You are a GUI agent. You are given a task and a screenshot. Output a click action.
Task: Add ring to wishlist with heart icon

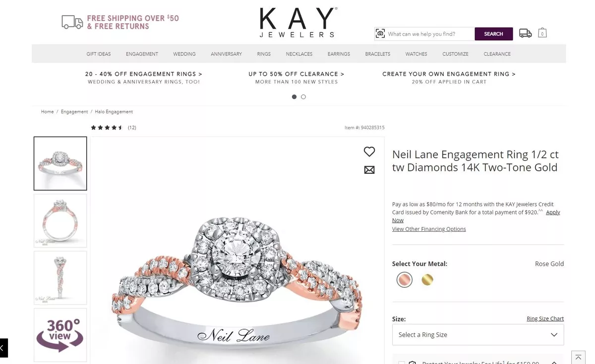tap(369, 152)
